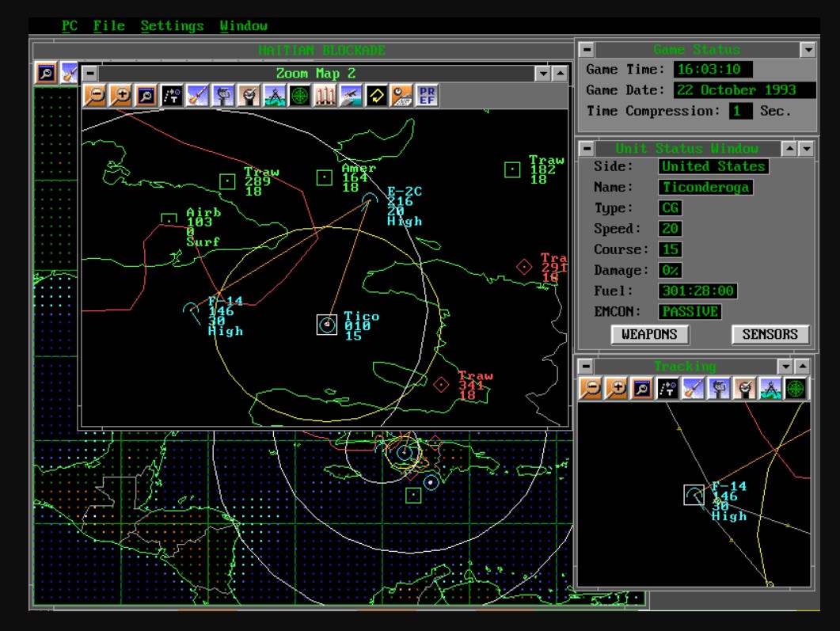Select zoom window tool in Tracking window
Screen dimensions: 840x631
[642, 389]
